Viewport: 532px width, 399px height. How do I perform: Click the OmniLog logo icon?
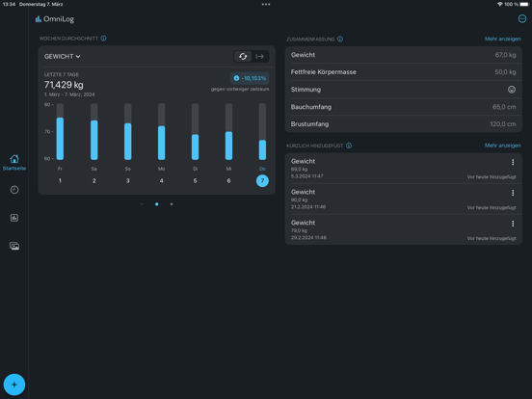39,19
